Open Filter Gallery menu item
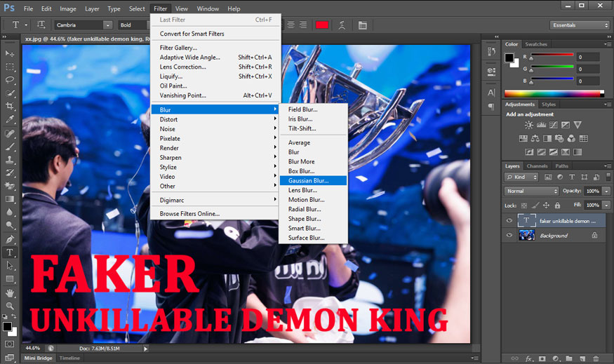Viewport: 614px width, 364px height. (215, 48)
